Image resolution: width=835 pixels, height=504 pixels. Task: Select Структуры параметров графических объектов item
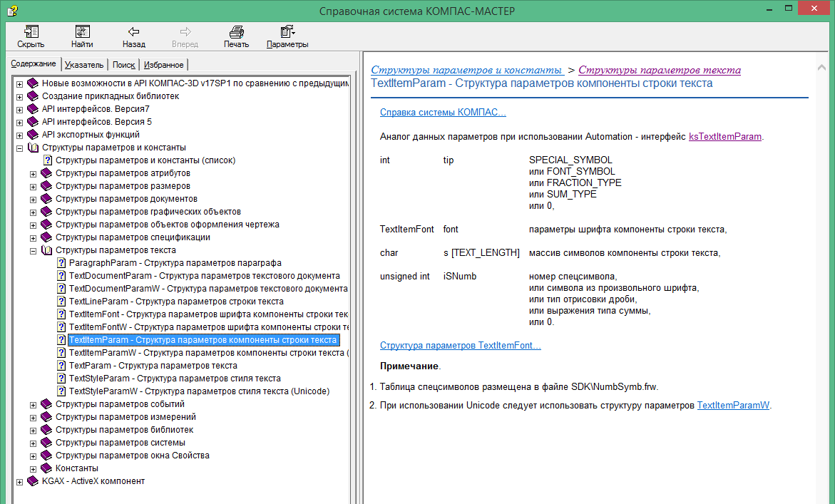[x=148, y=212]
